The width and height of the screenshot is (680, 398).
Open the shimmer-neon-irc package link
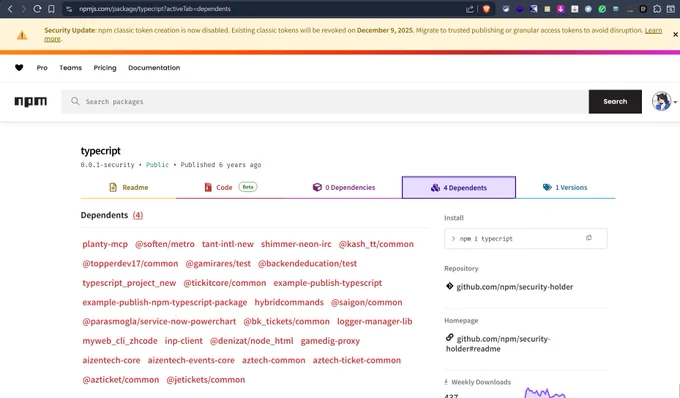[x=296, y=244]
